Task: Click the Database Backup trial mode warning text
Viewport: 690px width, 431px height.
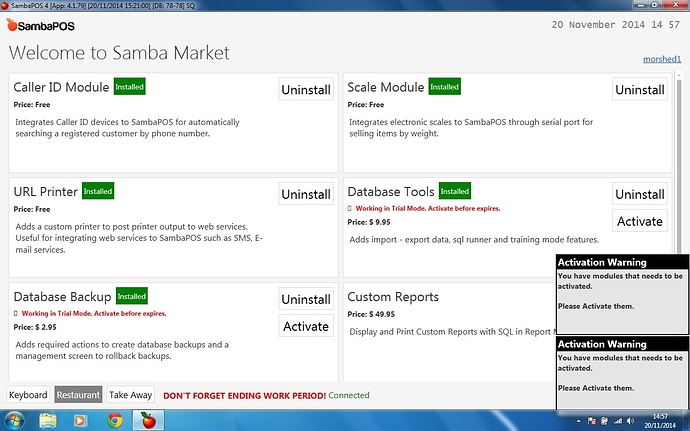Action: (x=94, y=313)
